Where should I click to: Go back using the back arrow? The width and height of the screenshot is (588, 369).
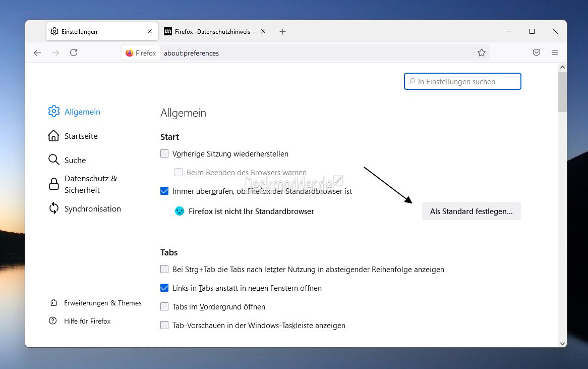[x=37, y=52]
